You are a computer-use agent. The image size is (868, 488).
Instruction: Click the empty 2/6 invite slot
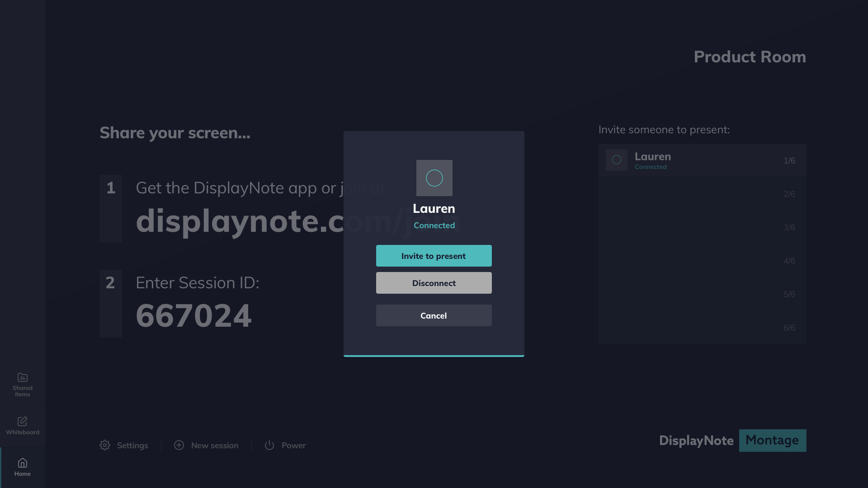pos(702,194)
